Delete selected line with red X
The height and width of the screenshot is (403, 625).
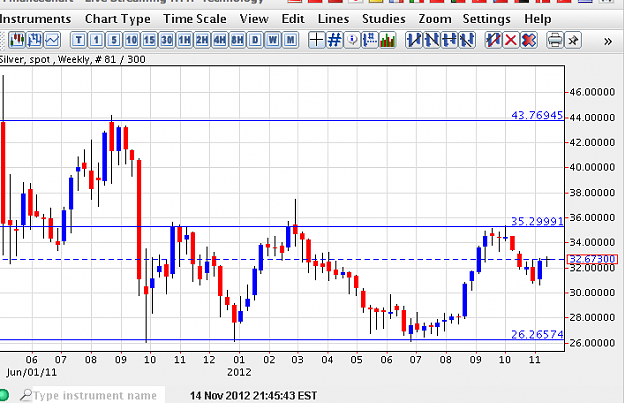(511, 40)
